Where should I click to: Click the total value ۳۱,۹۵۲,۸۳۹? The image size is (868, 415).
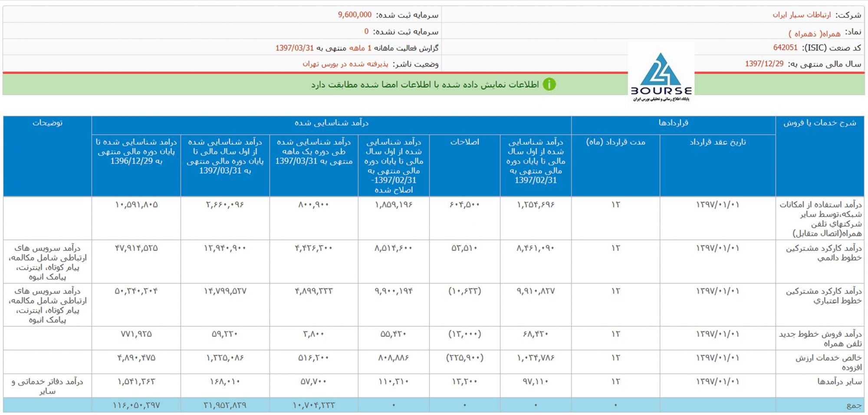(x=225, y=405)
